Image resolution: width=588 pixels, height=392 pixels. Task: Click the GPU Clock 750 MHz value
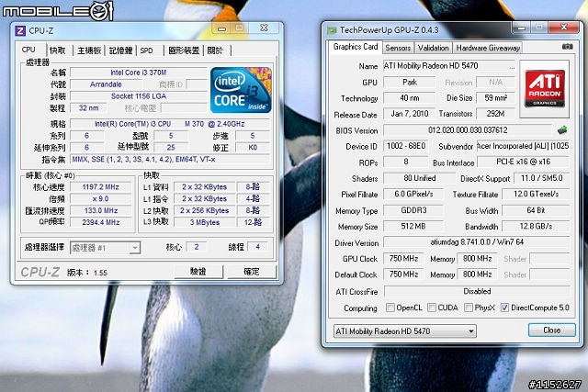pyautogui.click(x=403, y=258)
